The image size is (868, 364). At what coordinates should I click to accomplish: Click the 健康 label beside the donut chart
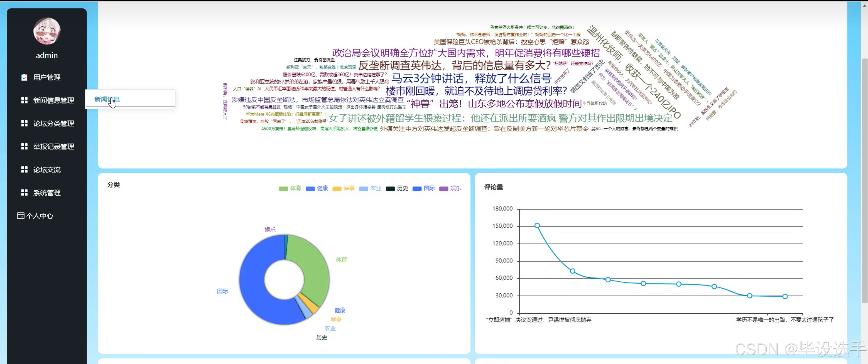[x=340, y=310]
